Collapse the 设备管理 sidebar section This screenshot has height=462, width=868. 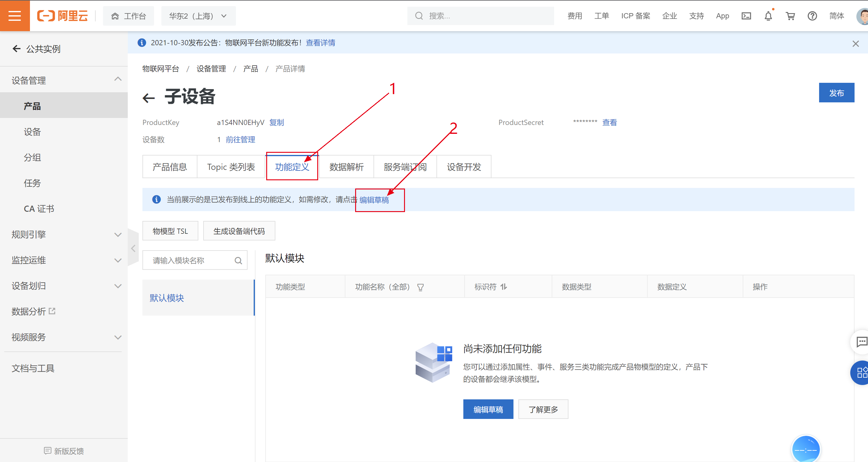point(118,79)
